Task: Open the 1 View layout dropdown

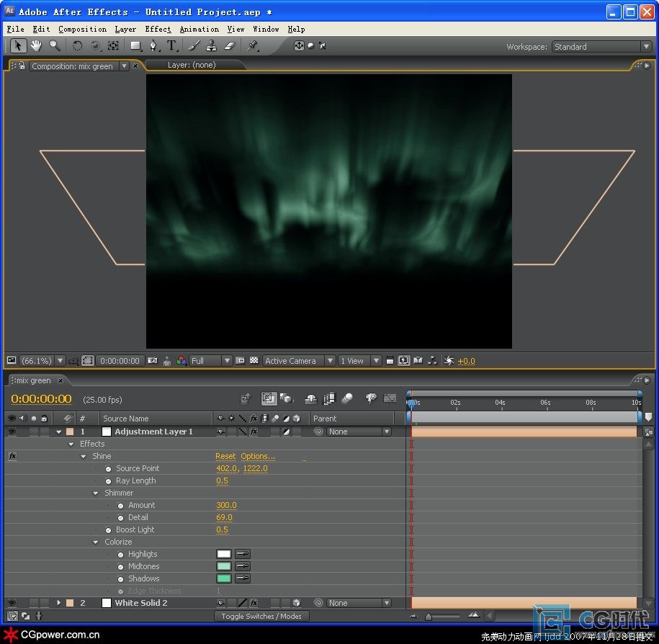Action: coord(359,361)
